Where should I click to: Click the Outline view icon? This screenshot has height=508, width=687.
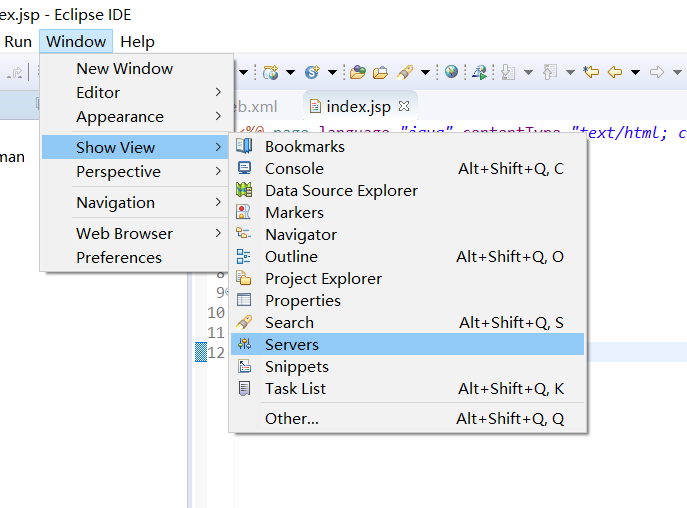(x=244, y=256)
